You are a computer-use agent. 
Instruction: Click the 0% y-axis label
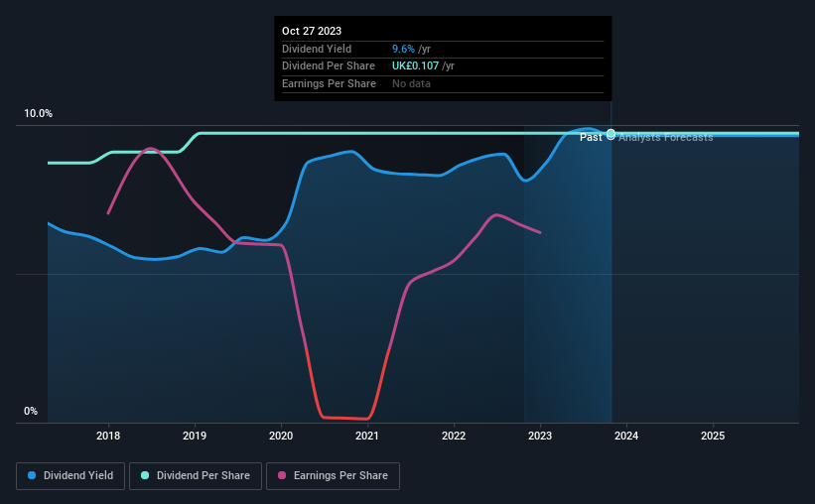31,412
